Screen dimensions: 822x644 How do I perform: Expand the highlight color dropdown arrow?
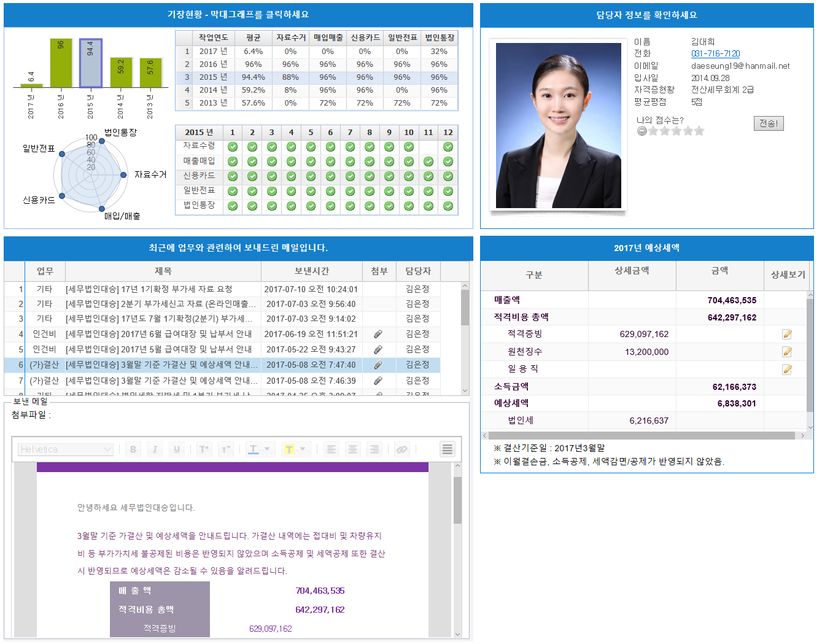click(x=303, y=449)
